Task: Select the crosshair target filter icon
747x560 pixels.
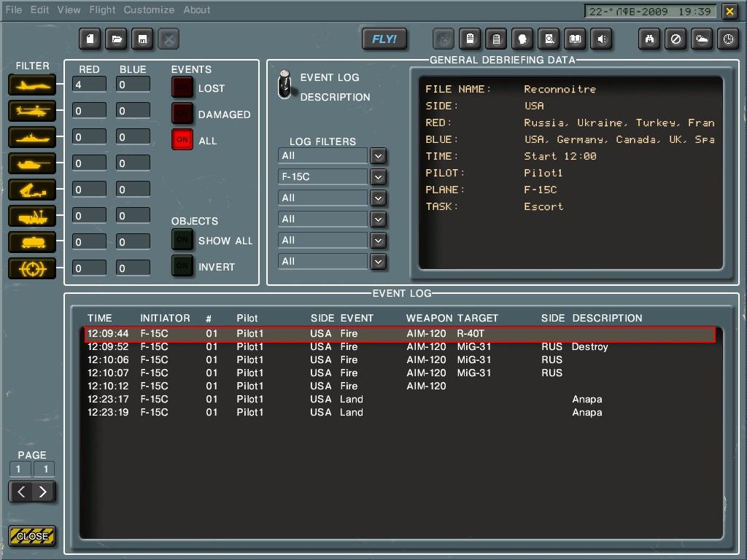Action: pyautogui.click(x=31, y=268)
